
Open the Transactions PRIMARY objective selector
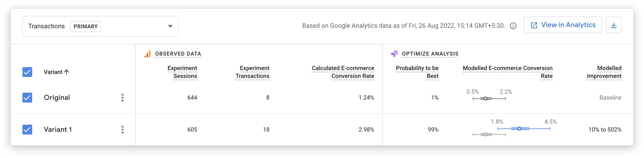[100, 26]
